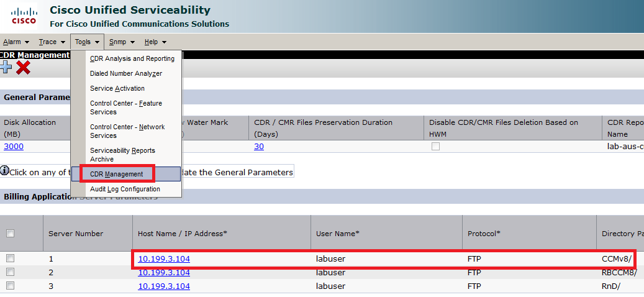This screenshot has width=644, height=297.
Task: Select Audit Log Configuration
Action: pos(125,189)
